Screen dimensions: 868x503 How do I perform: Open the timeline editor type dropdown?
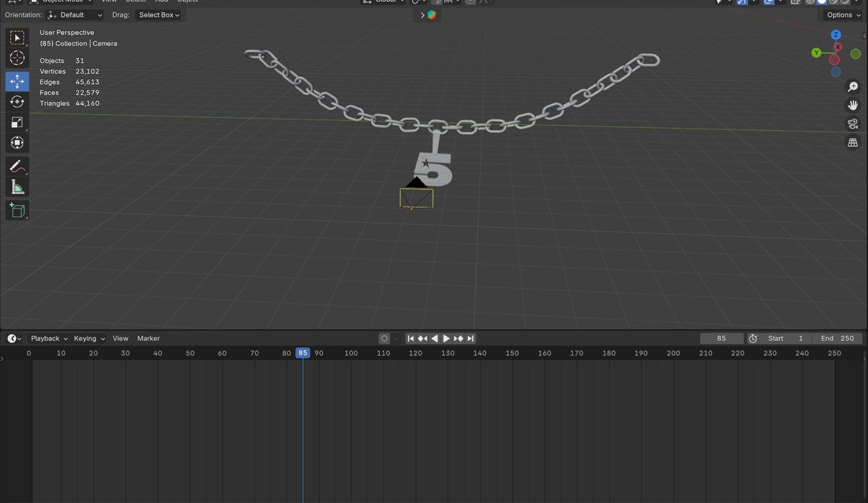(x=14, y=338)
